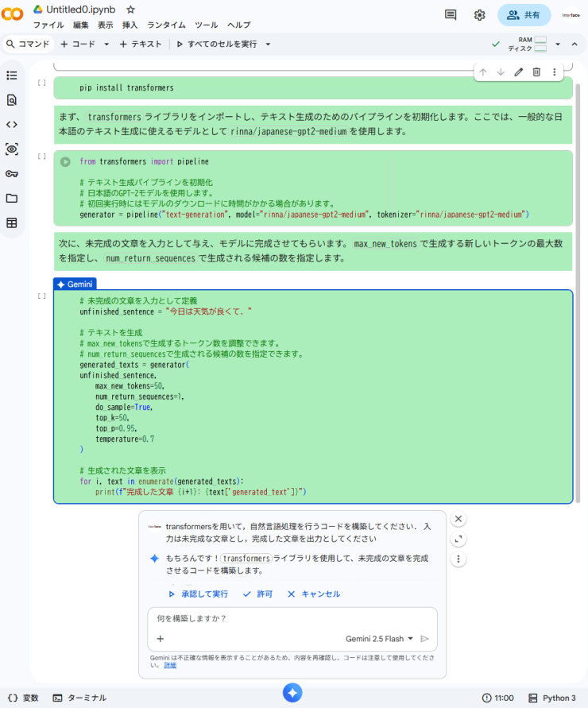Open the table of contents sidebar icon
588x708 pixels.
tap(12, 75)
